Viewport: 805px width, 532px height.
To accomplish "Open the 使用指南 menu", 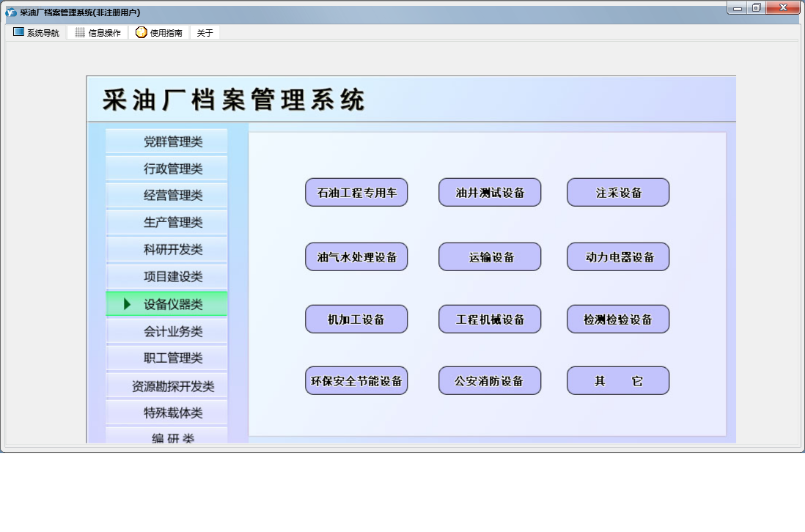I will (159, 32).
